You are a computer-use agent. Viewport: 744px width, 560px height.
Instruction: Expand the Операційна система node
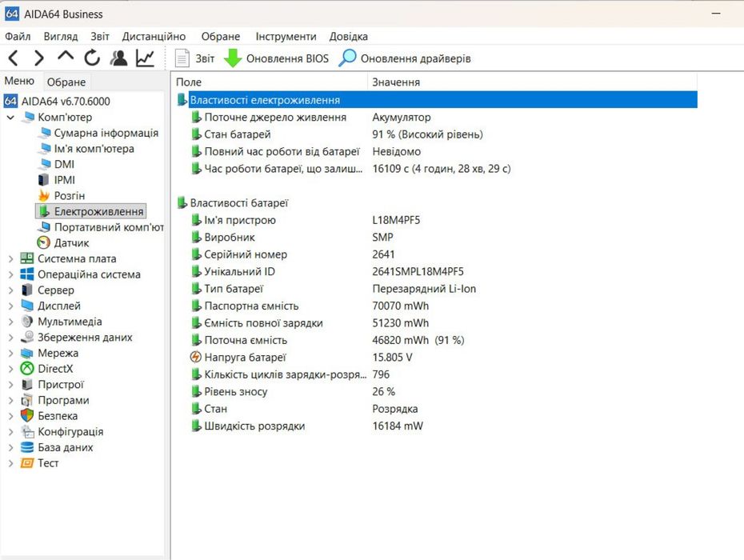tap(10, 274)
